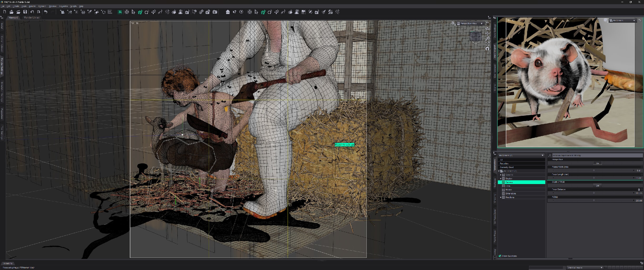
Task: Open the Window menu
Action: [52, 6]
